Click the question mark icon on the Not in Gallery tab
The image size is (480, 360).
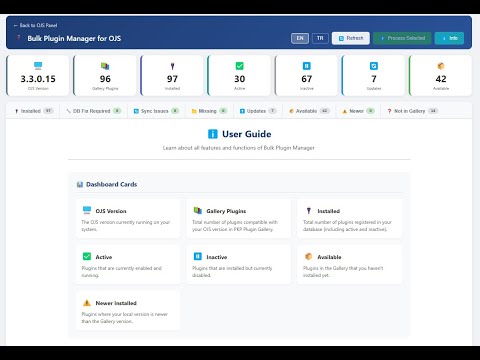pos(389,111)
